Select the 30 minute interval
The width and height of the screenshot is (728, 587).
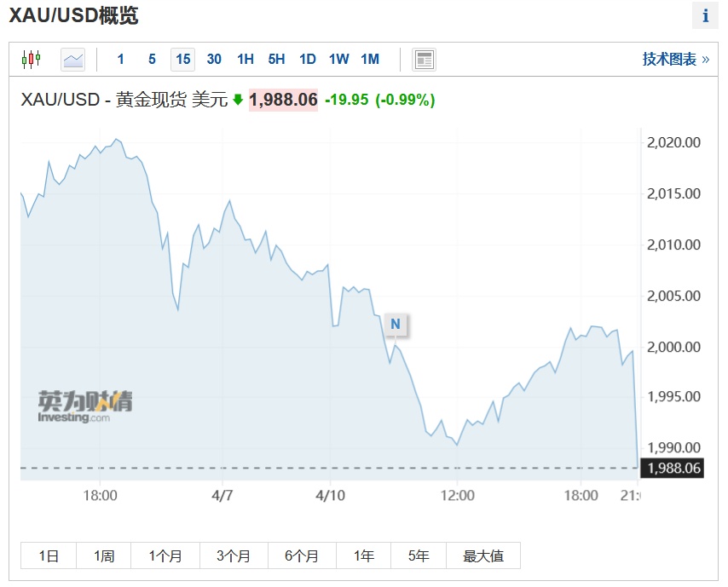tap(214, 60)
